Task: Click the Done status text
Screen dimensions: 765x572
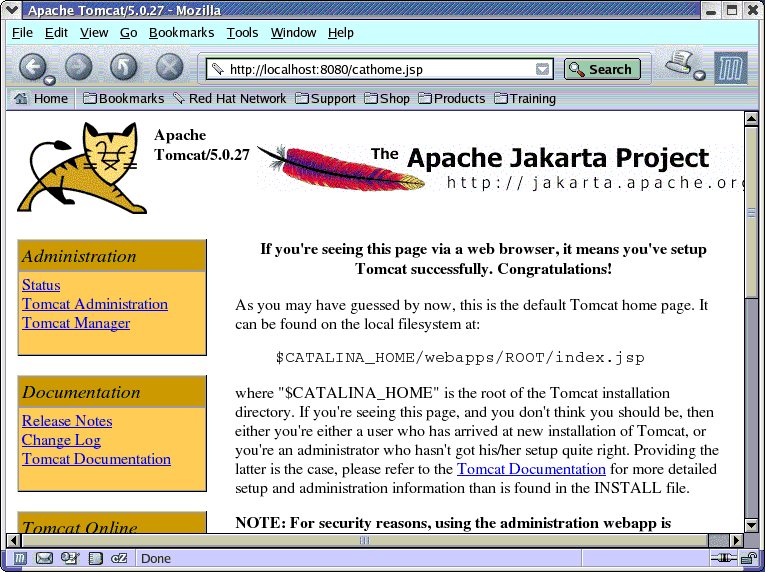Action: coord(156,558)
